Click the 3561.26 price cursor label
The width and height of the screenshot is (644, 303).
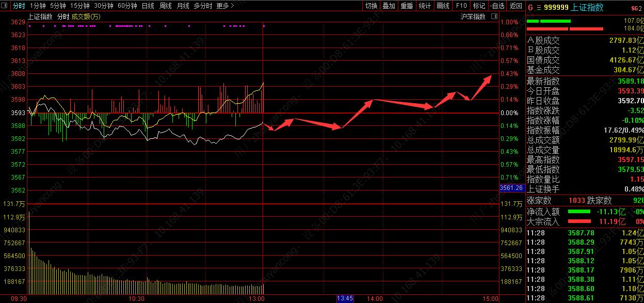(x=512, y=188)
